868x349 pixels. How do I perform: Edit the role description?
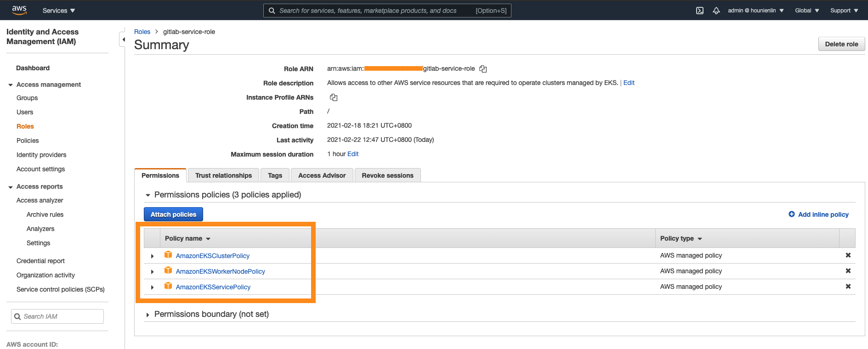[x=629, y=83]
